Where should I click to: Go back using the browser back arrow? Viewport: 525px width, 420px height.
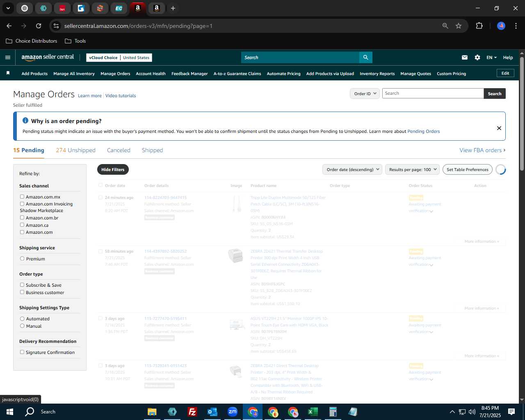pyautogui.click(x=9, y=26)
